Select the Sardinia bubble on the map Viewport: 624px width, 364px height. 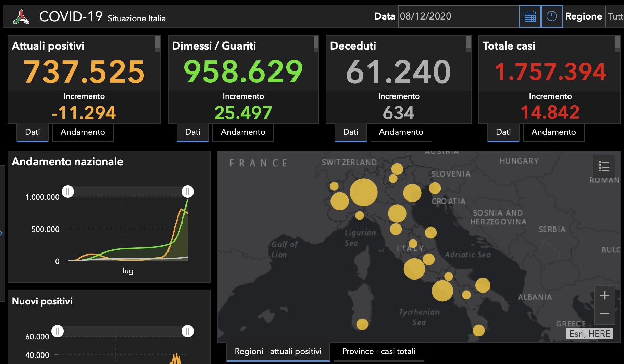point(362,324)
